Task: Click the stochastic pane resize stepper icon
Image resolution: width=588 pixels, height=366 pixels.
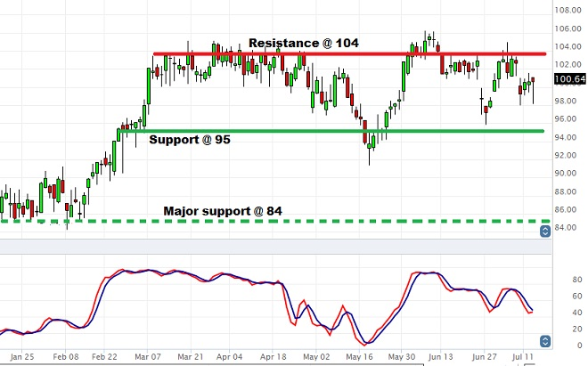Action: pyautogui.click(x=545, y=341)
